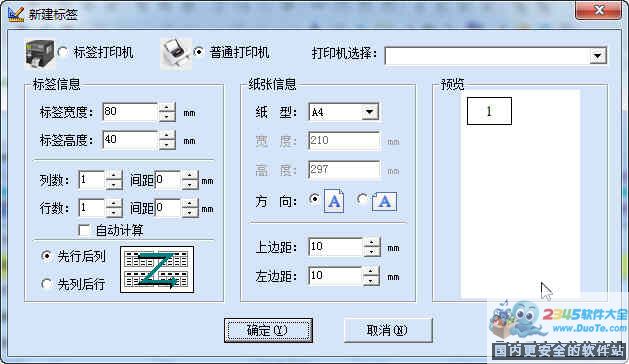Cancel with the 取消(N) button

(x=388, y=330)
